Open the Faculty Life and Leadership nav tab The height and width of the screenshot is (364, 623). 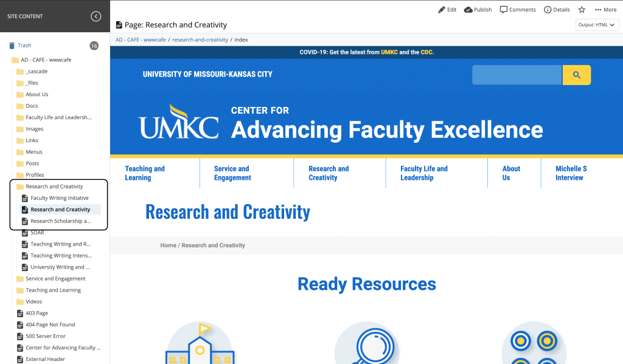[x=424, y=173]
